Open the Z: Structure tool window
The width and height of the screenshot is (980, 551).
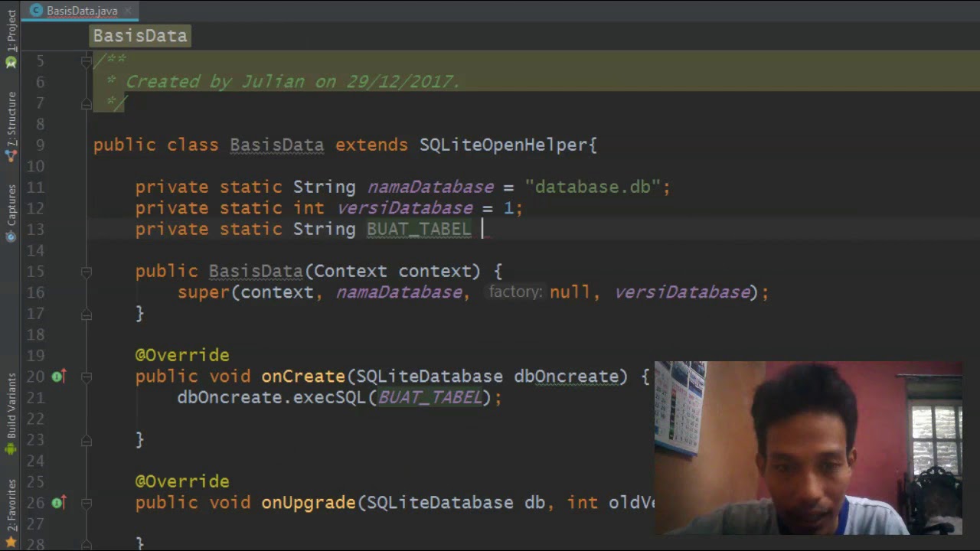point(11,127)
